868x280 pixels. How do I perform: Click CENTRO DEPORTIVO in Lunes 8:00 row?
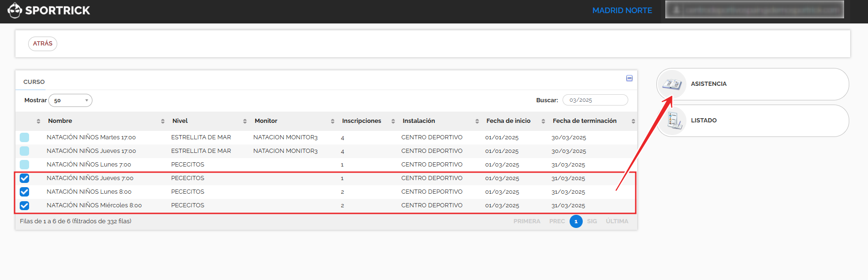point(432,192)
